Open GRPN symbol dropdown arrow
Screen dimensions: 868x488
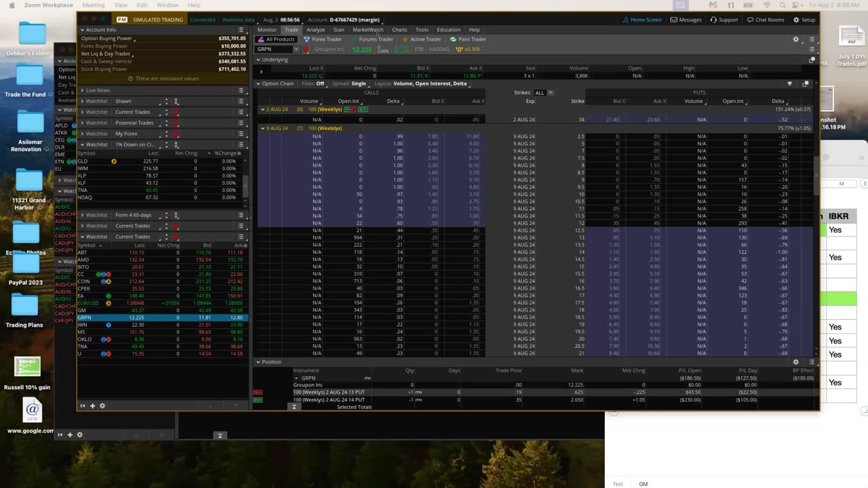[x=296, y=49]
